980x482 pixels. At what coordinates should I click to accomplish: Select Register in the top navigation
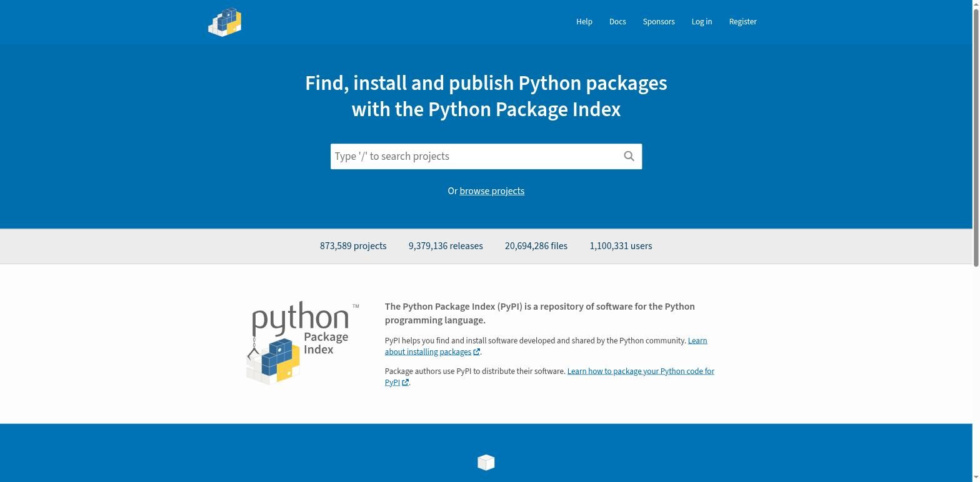click(x=742, y=22)
